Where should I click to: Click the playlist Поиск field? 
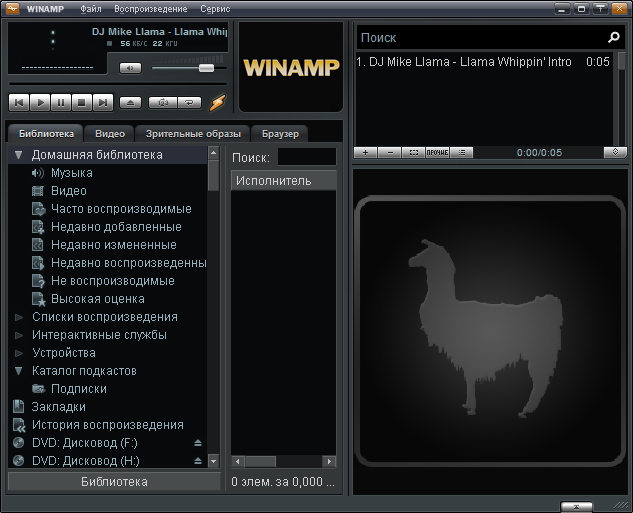point(480,38)
